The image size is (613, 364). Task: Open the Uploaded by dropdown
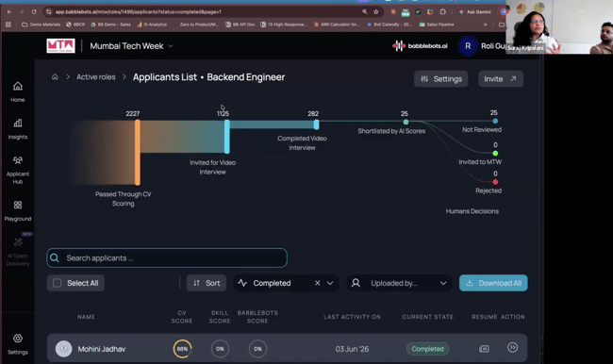(x=399, y=283)
